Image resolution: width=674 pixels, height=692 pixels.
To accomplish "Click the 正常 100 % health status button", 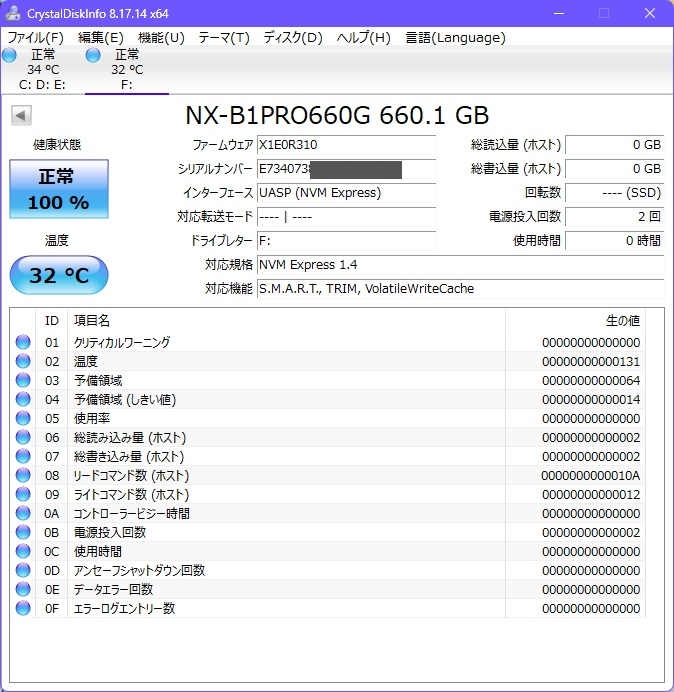I will (59, 189).
